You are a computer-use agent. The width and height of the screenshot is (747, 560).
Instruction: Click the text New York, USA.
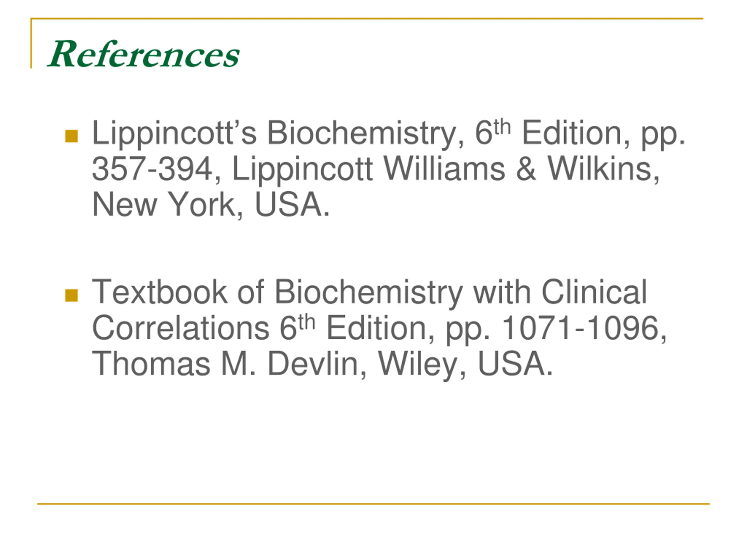[x=211, y=205]
